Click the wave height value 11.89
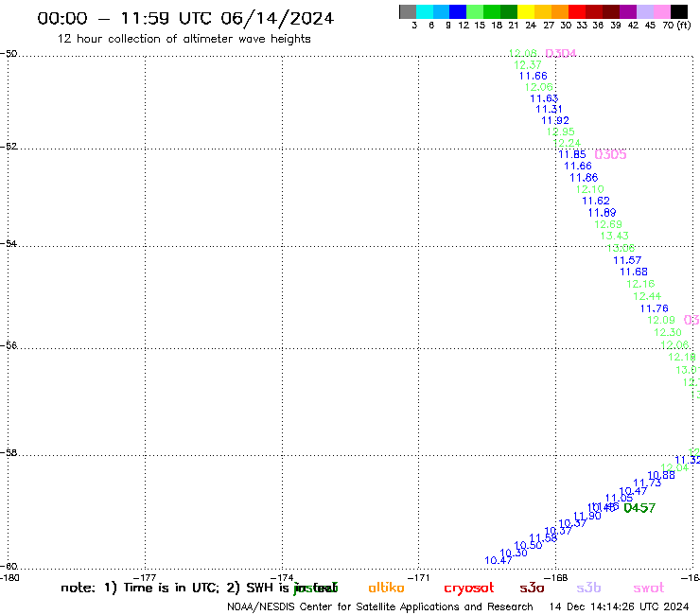 point(603,213)
